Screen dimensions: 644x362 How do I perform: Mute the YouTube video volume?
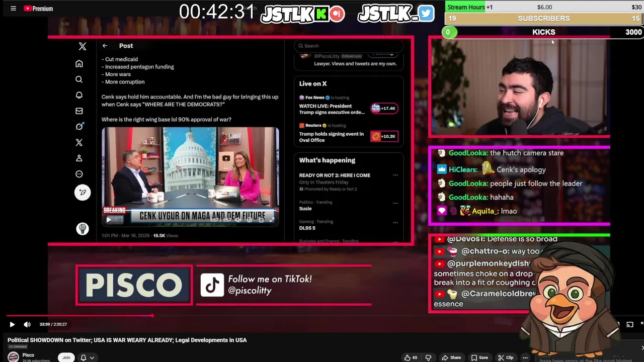point(27,324)
